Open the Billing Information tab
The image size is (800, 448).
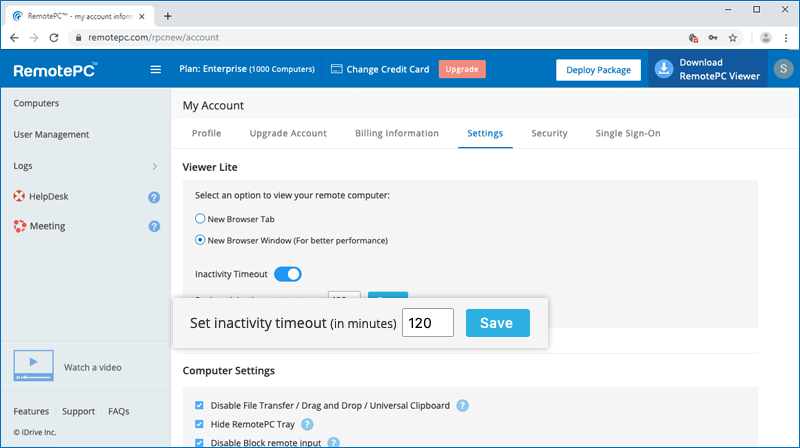coord(396,133)
